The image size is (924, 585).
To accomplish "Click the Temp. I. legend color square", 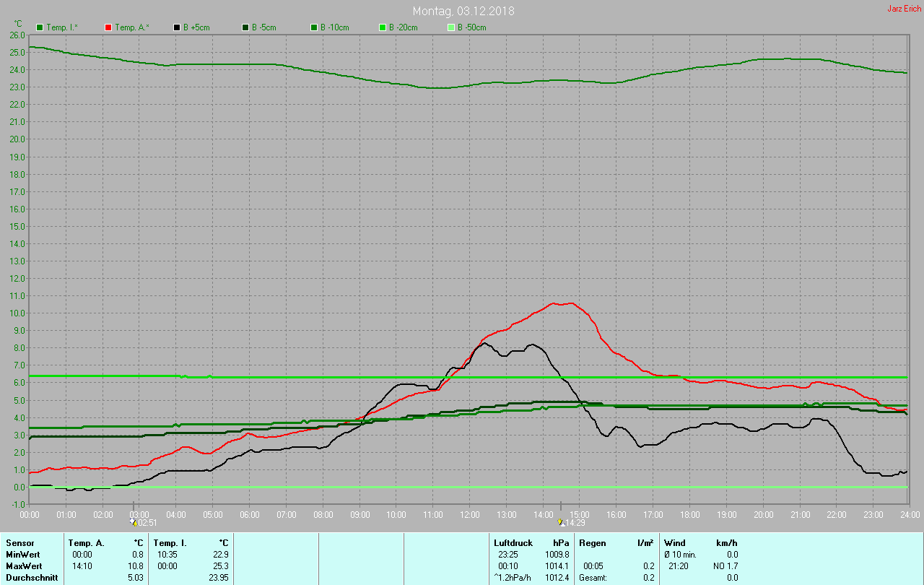I will click(x=40, y=27).
